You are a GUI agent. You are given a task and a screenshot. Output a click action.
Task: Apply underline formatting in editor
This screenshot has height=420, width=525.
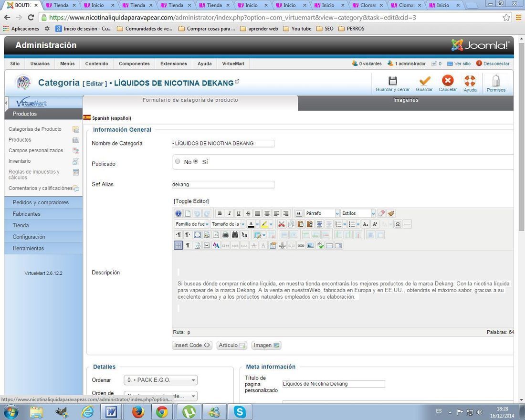click(239, 213)
